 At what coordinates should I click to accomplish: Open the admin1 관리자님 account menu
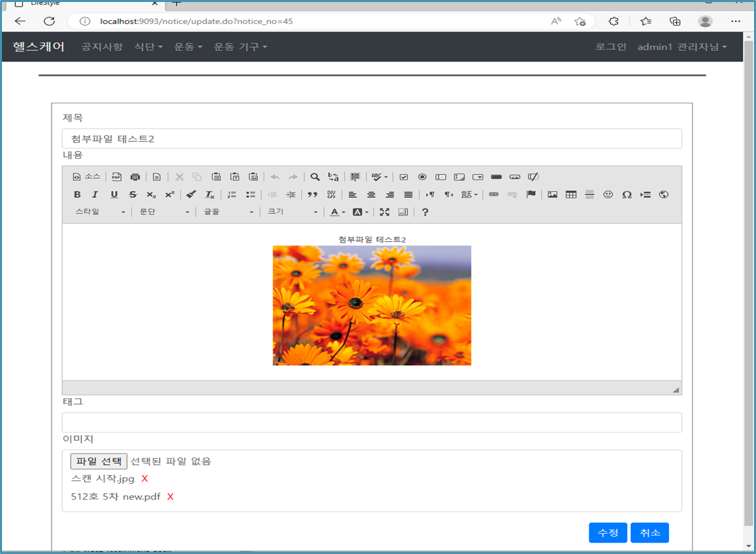point(682,47)
